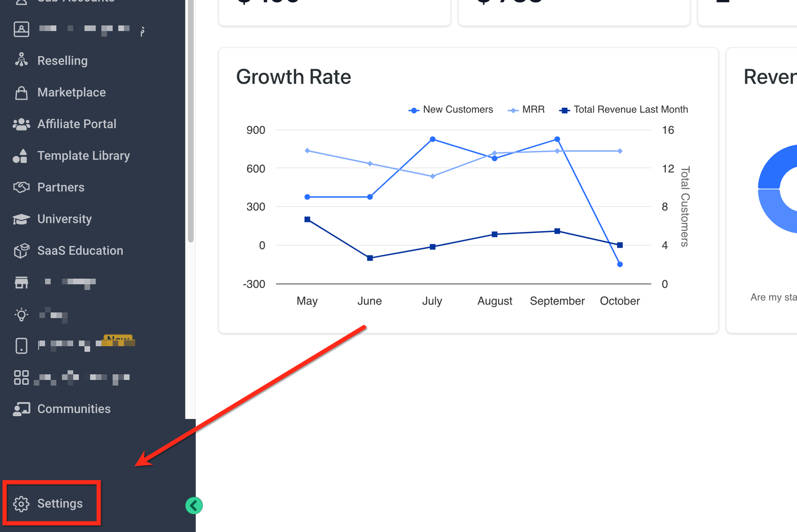Click the sidebar vertical scrollbar
The height and width of the screenshot is (532, 797).
190,124
